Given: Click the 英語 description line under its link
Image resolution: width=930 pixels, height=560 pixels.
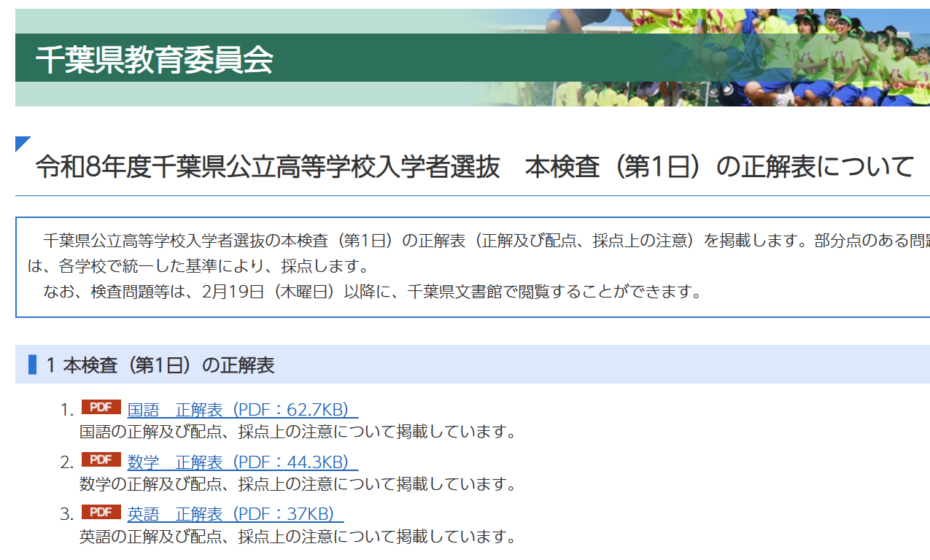Looking at the screenshot, I should (x=297, y=537).
